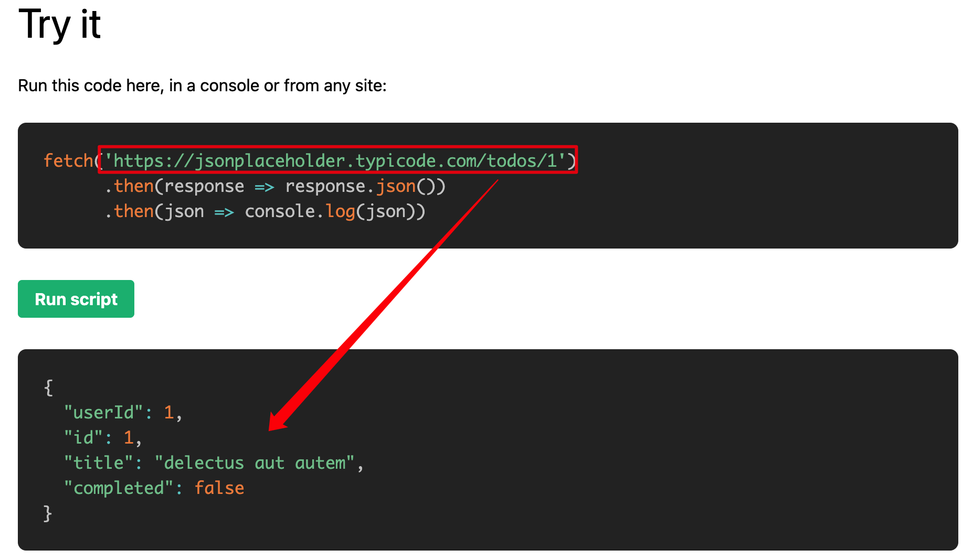This screenshot has width=973, height=560.
Task: Click the 'Try it' heading
Action: (x=60, y=24)
